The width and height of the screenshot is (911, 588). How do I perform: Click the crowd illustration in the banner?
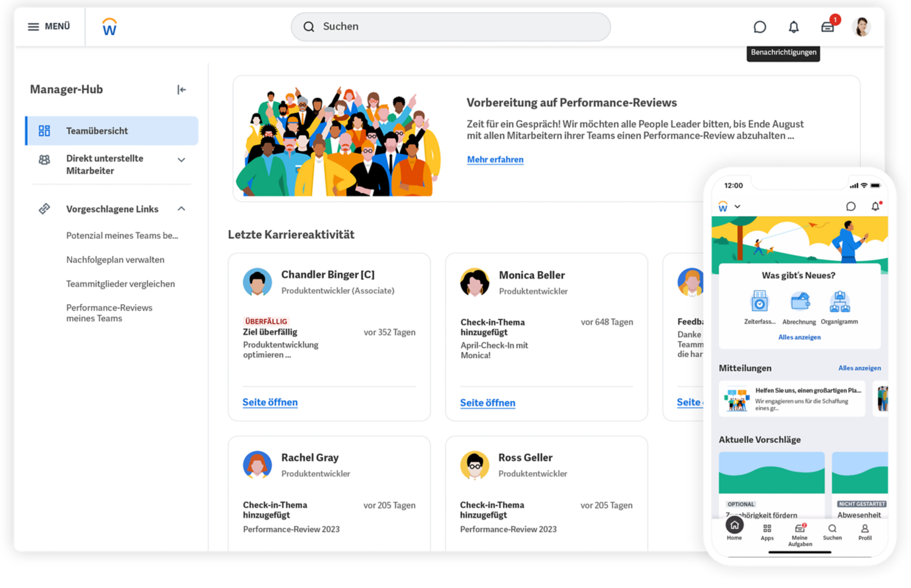point(338,141)
